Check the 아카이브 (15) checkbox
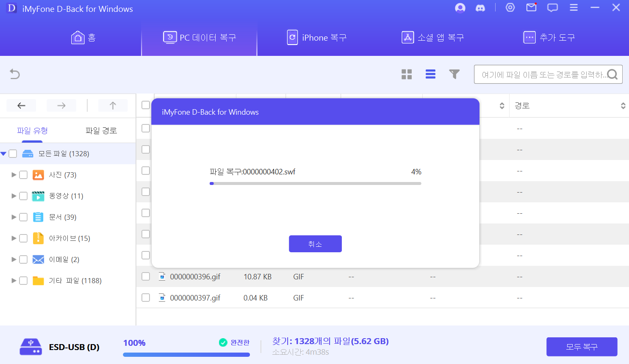 coord(23,238)
